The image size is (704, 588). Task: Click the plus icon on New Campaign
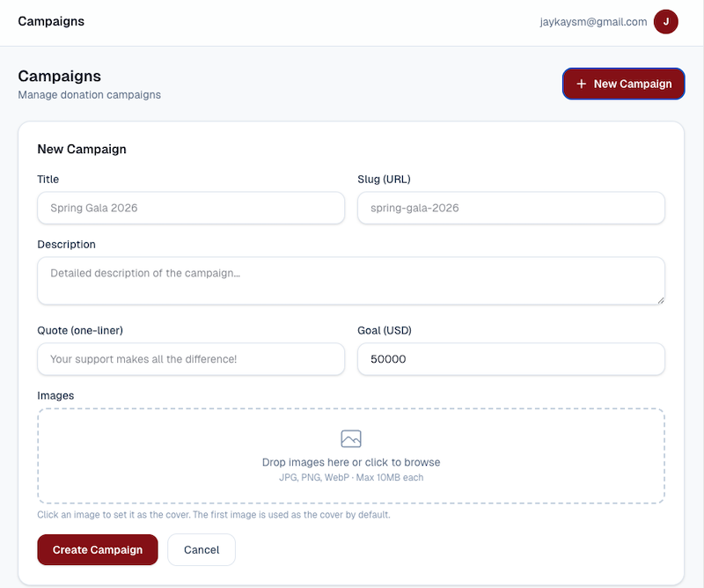pos(581,84)
